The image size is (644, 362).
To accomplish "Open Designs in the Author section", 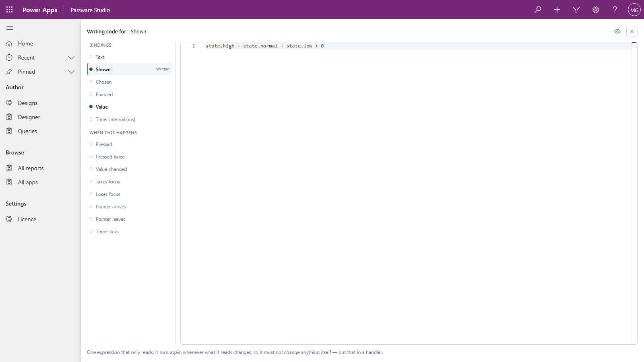I will [x=40, y=103].
